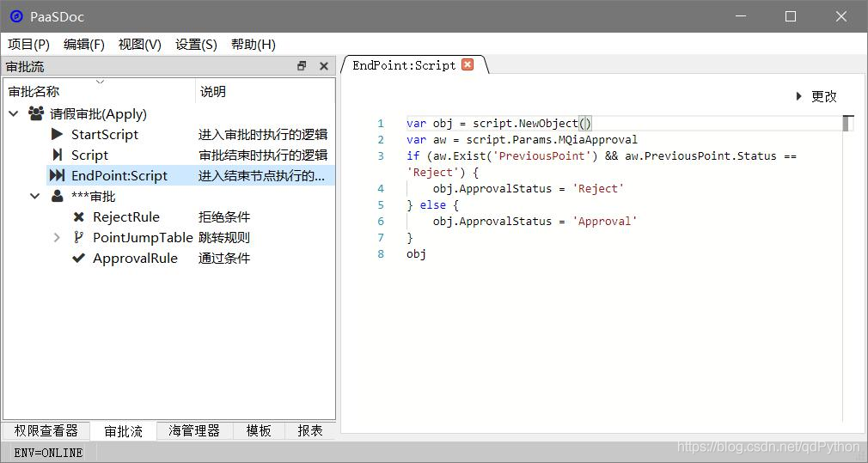Image resolution: width=868 pixels, height=463 pixels.
Task: Click the description 通过条件
Action: tap(224, 258)
